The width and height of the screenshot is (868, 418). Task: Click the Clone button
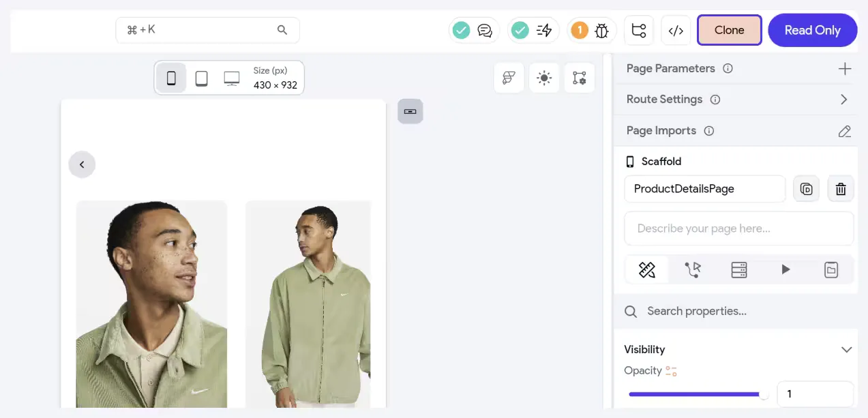(x=730, y=30)
